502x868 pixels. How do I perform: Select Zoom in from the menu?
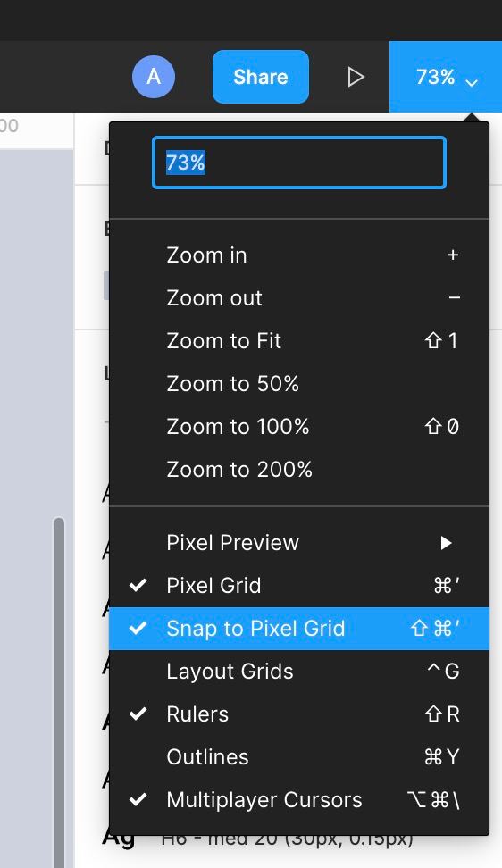299,255
